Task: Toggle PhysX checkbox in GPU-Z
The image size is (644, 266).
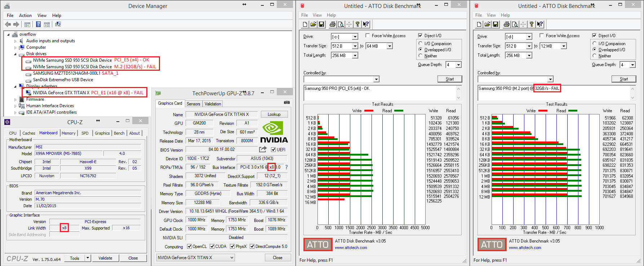Action: point(232,247)
